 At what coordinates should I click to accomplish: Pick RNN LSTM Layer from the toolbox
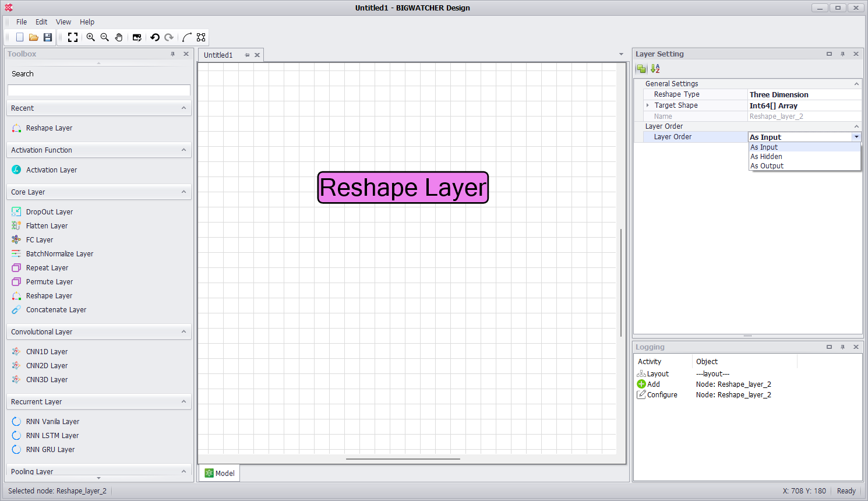[x=52, y=436]
